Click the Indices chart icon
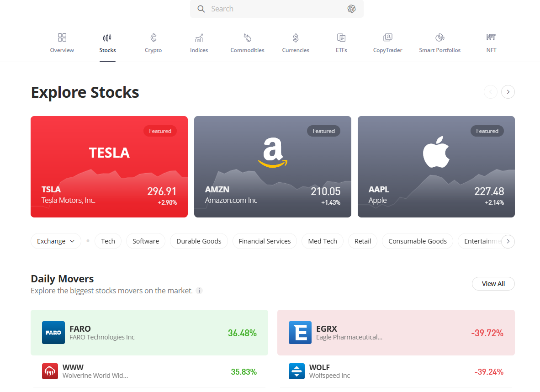 pyautogui.click(x=199, y=38)
